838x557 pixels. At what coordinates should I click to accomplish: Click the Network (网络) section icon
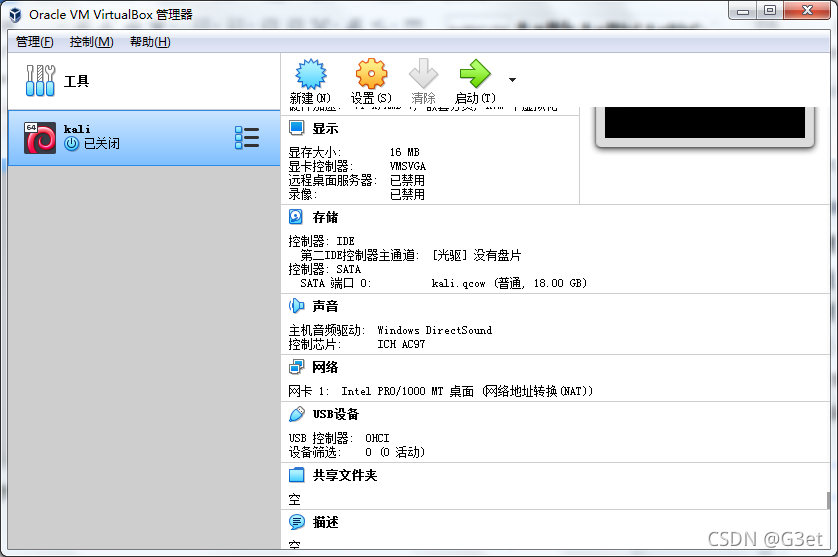click(x=296, y=367)
